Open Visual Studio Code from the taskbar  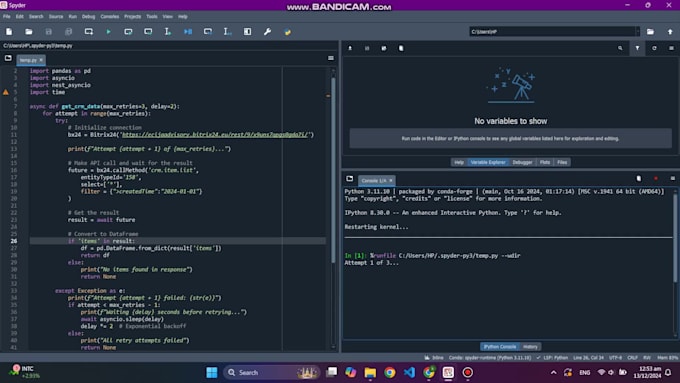point(409,373)
